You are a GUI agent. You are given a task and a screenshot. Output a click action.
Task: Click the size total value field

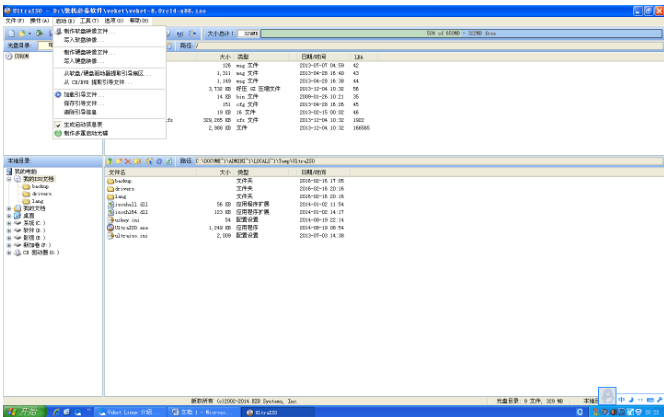coord(248,33)
